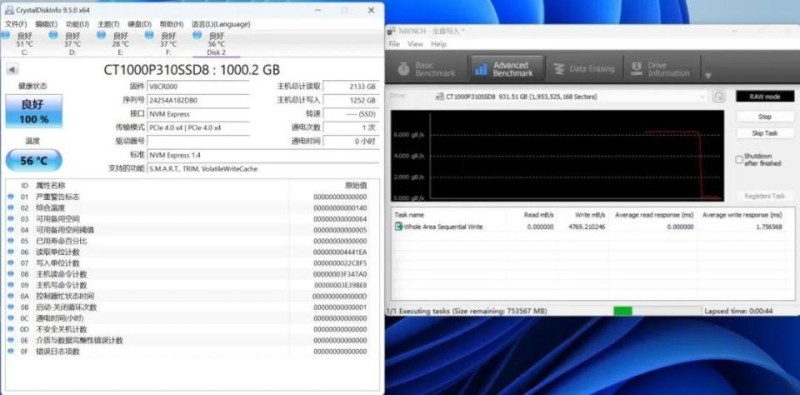Click status icon for attribute 02 综合温度

pos(11,208)
